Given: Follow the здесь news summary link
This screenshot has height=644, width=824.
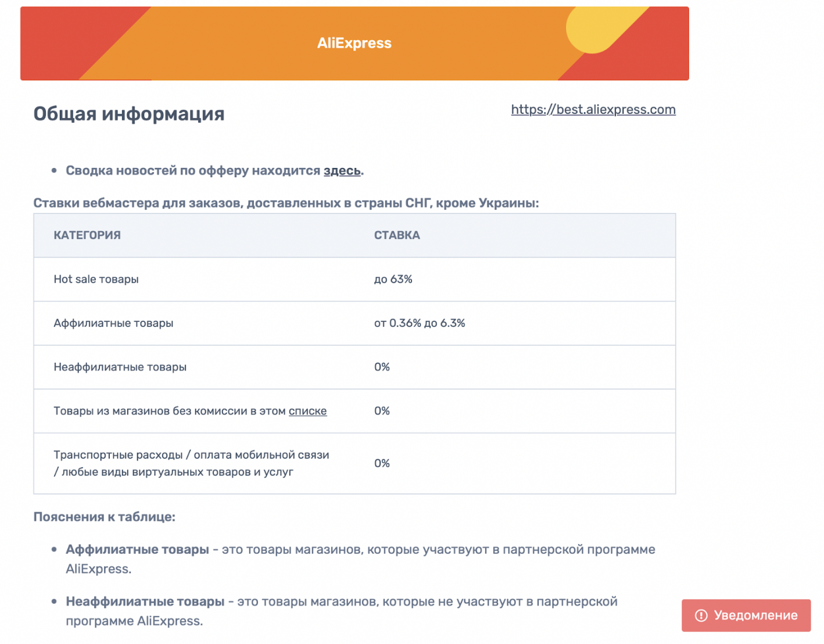Looking at the screenshot, I should click(342, 171).
